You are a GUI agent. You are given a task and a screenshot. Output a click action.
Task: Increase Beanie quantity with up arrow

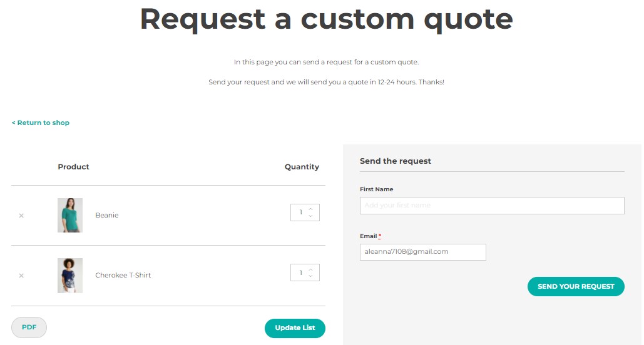click(x=311, y=208)
